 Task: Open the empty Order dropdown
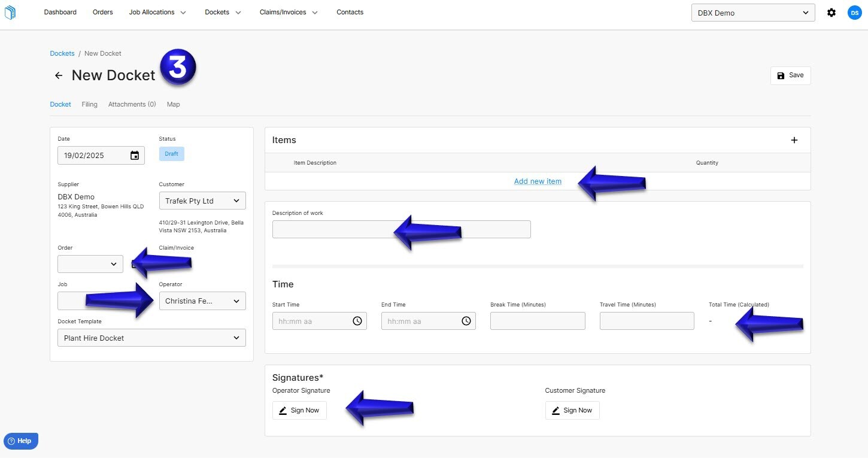coord(90,263)
